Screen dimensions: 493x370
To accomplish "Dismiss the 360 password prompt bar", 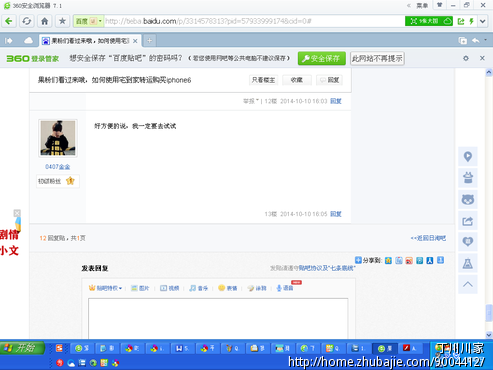I will pyautogui.click(x=482, y=58).
